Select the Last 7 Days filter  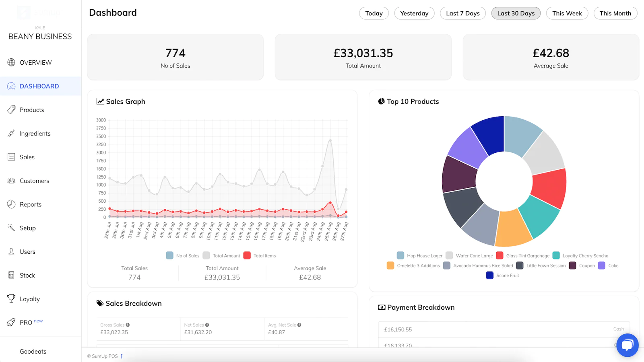pos(462,13)
